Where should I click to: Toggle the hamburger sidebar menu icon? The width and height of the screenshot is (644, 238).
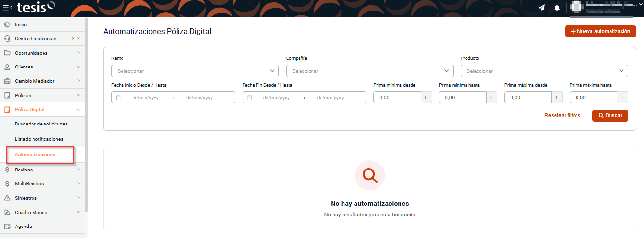click(x=7, y=8)
